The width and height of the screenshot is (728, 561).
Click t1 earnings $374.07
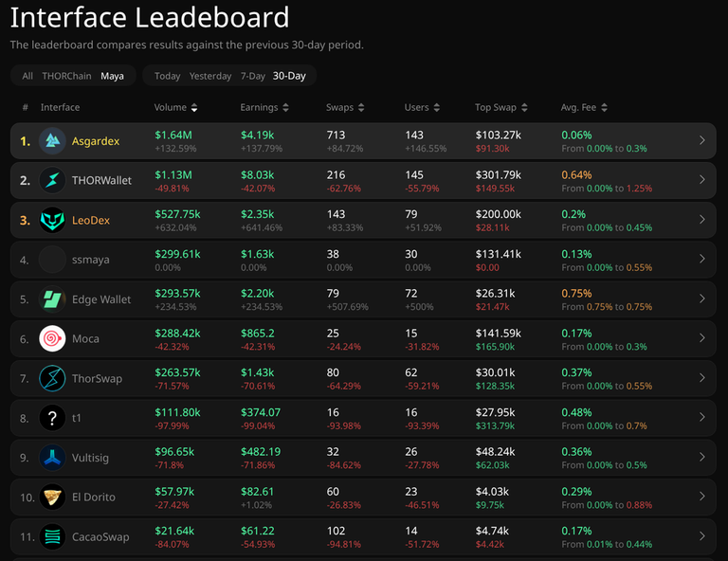coord(261,412)
